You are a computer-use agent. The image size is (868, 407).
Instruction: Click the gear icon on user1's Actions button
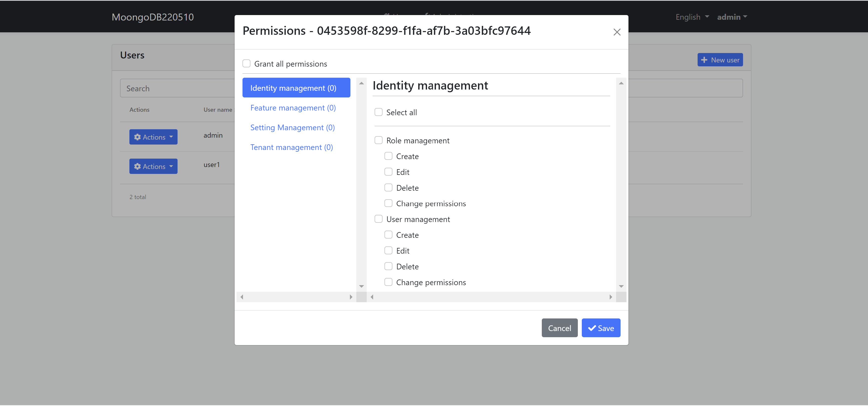click(138, 166)
